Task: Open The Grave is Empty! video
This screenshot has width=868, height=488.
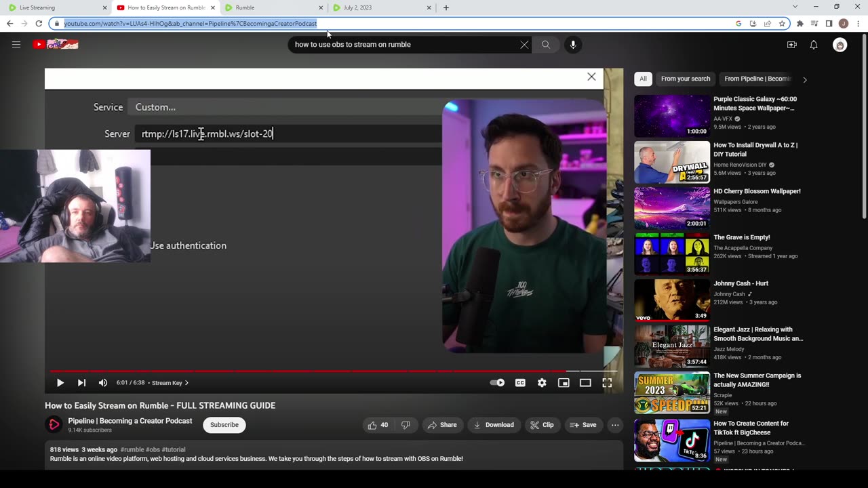Action: (x=742, y=237)
